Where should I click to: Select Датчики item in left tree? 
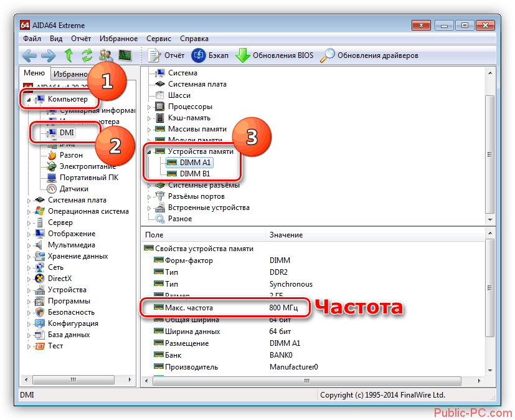(73, 188)
